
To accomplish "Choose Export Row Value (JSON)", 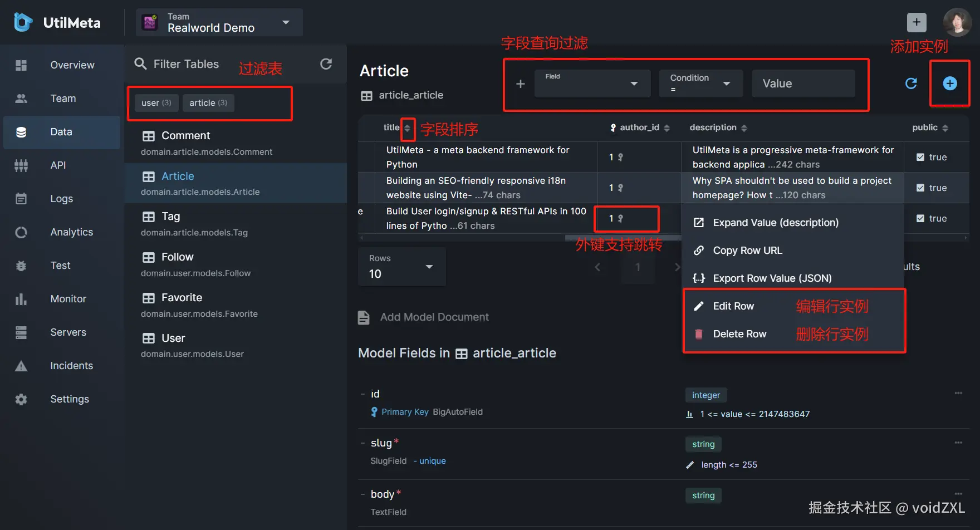I will (793, 278).
